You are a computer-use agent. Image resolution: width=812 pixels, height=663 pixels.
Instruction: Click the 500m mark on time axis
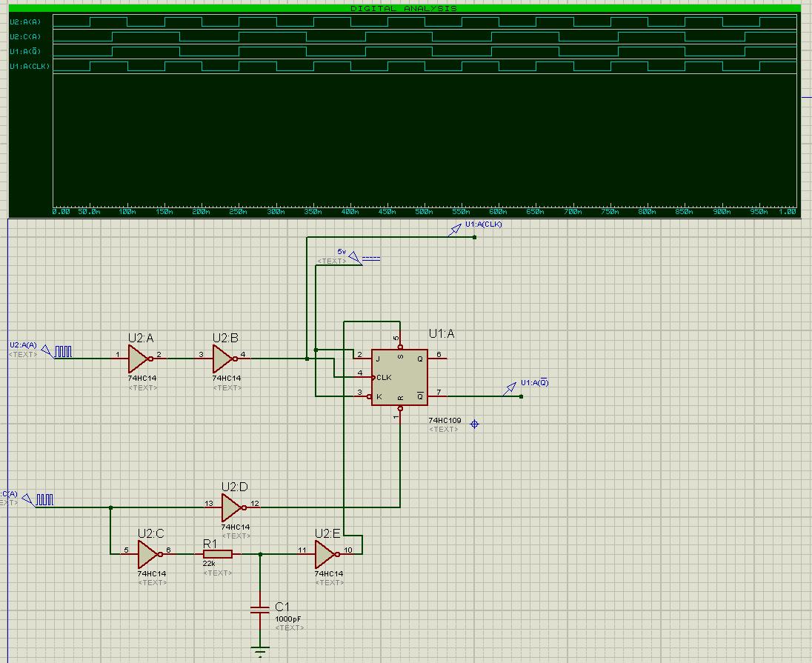point(424,212)
